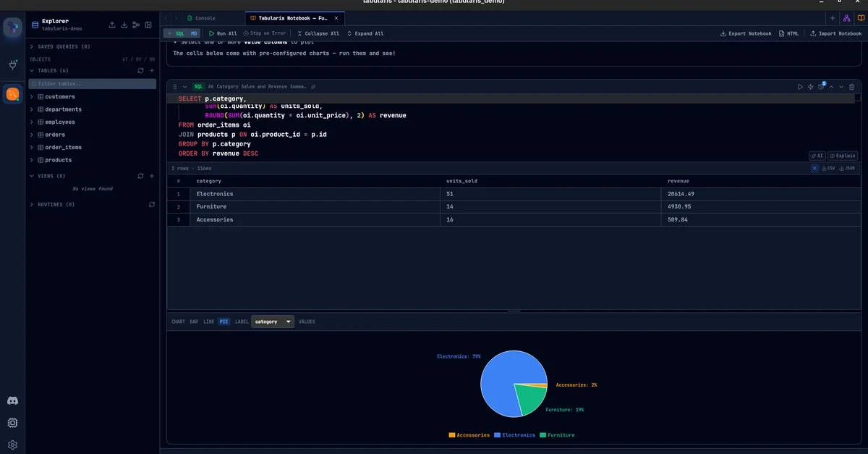Click the Export Notebook button
This screenshot has width=868, height=454.
(x=746, y=33)
